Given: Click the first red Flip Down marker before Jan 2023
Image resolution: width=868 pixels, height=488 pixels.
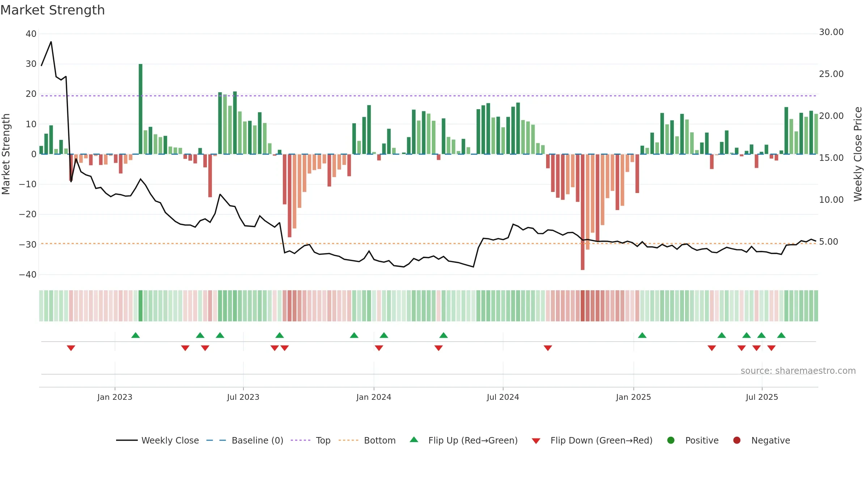Looking at the screenshot, I should pyautogui.click(x=71, y=348).
